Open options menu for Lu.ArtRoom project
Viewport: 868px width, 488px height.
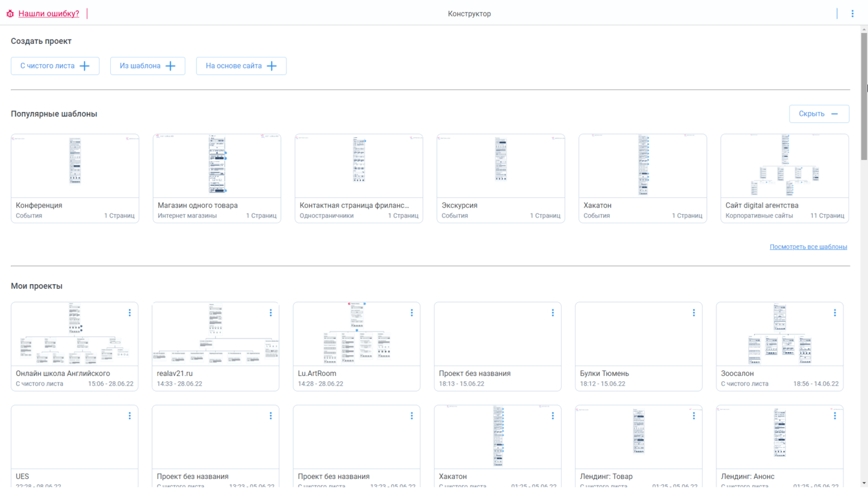[x=412, y=313]
